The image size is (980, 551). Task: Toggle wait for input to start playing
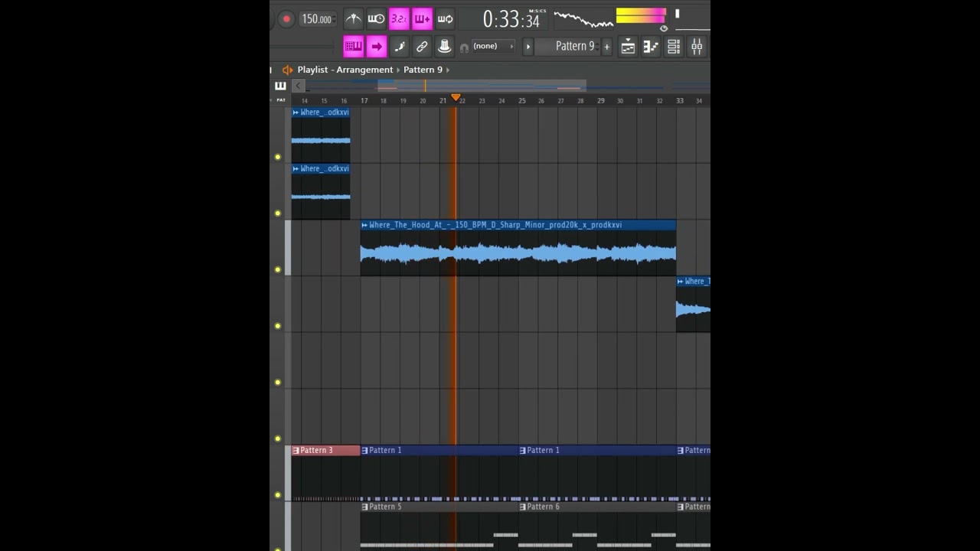(x=376, y=19)
